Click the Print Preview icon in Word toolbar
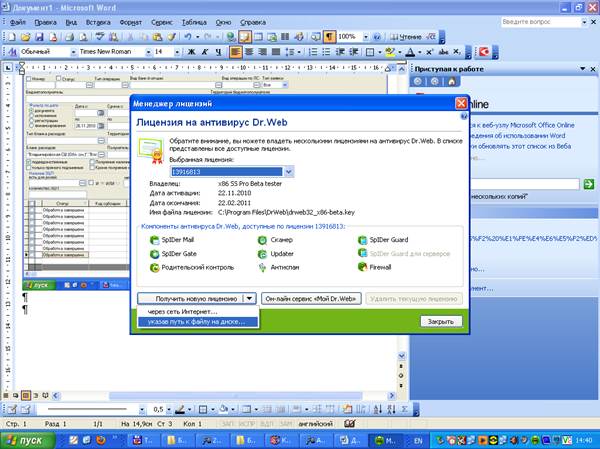 83,37
